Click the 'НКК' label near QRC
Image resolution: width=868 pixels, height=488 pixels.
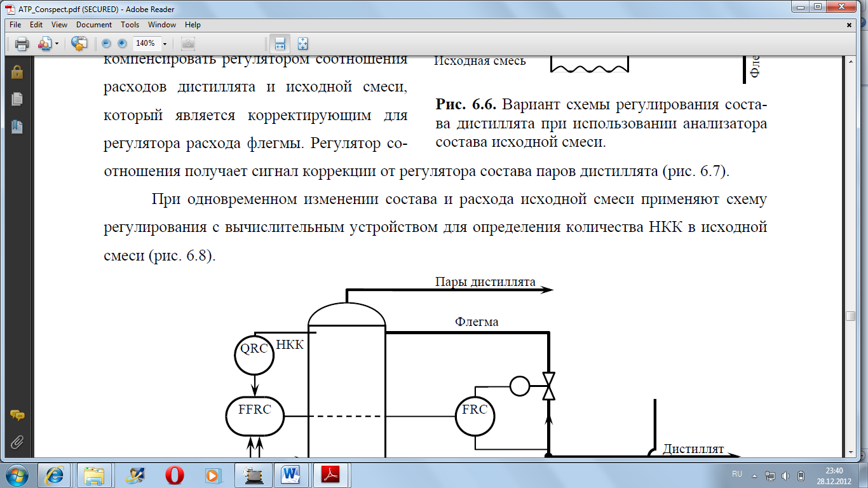290,346
